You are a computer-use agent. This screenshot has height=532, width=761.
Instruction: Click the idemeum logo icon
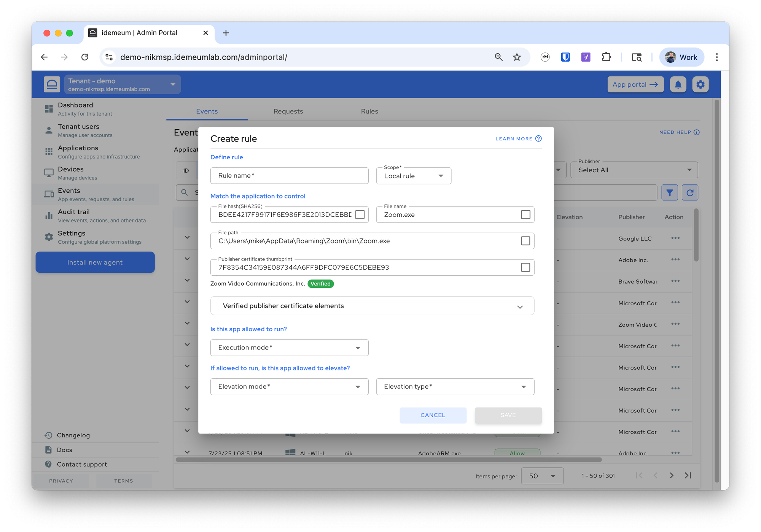pos(52,84)
